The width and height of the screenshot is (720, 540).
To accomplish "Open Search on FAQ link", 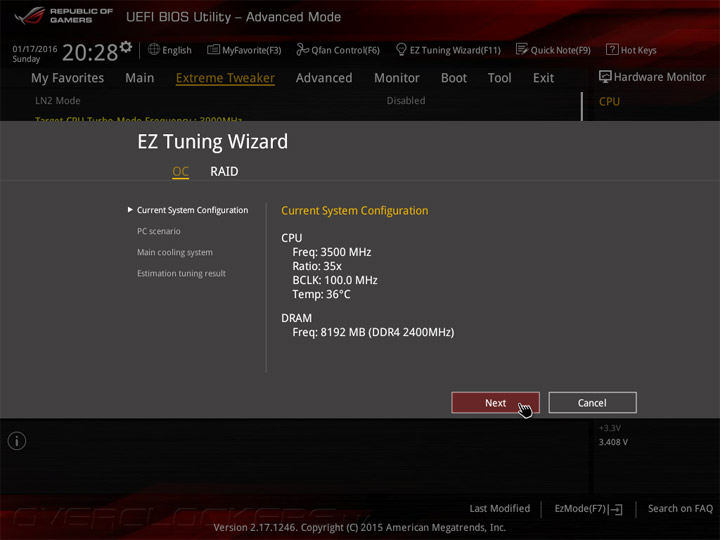I will pos(680,508).
